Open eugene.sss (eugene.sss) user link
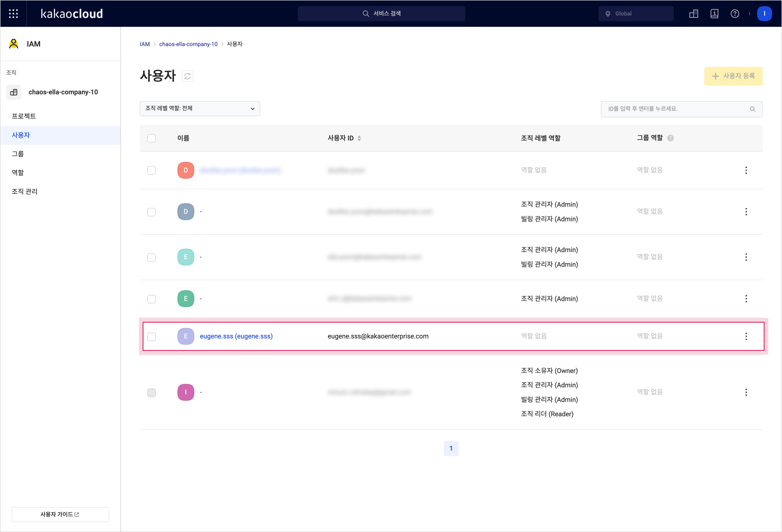Viewport: 782px width, 532px height. (236, 336)
